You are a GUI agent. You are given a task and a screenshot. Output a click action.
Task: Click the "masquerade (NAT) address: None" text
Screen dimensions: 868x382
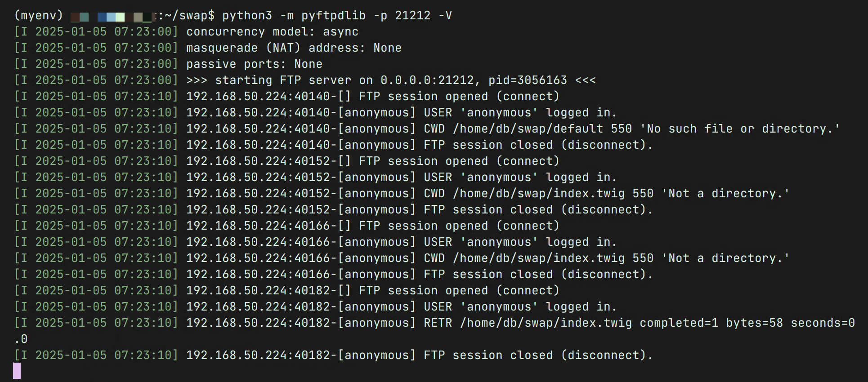coord(294,48)
